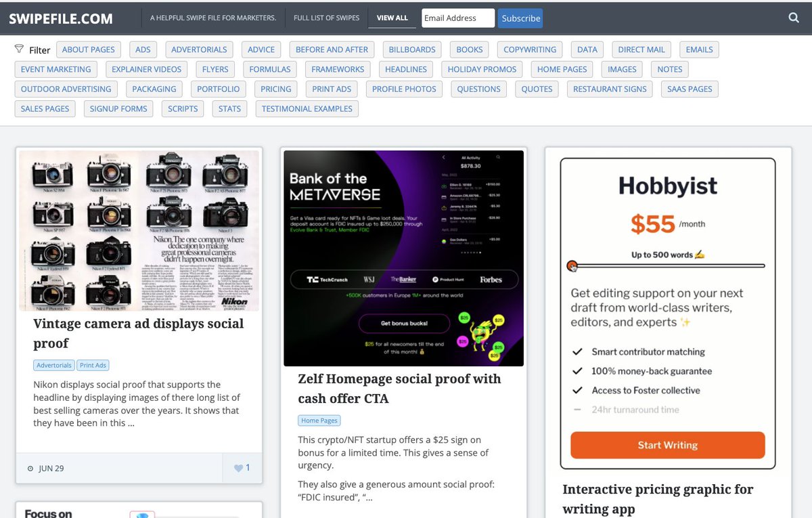This screenshot has width=812, height=518.
Task: Pick the Print Ads filter button
Action: click(x=332, y=89)
